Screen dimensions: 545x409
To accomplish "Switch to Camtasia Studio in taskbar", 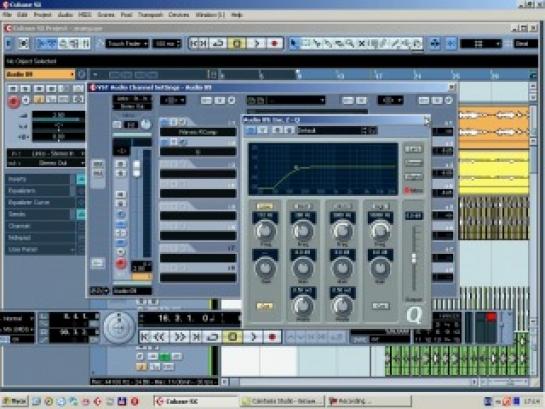I will [282, 402].
